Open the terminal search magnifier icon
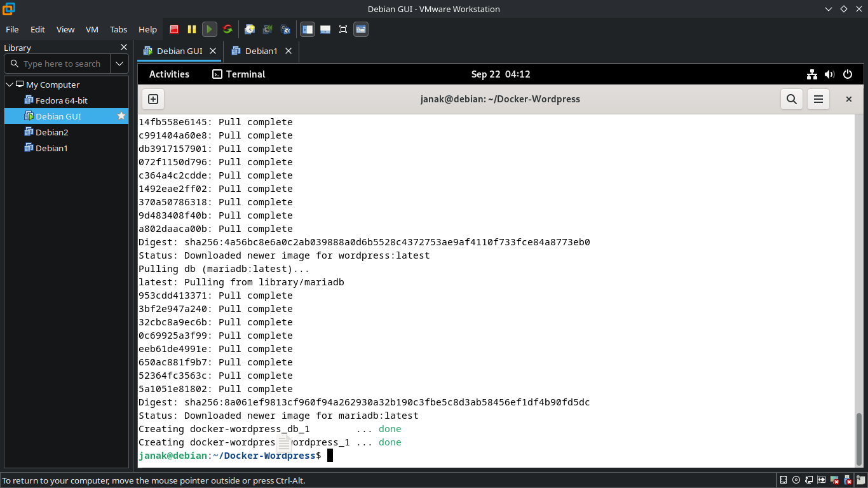The width and height of the screenshot is (868, 488). point(791,99)
